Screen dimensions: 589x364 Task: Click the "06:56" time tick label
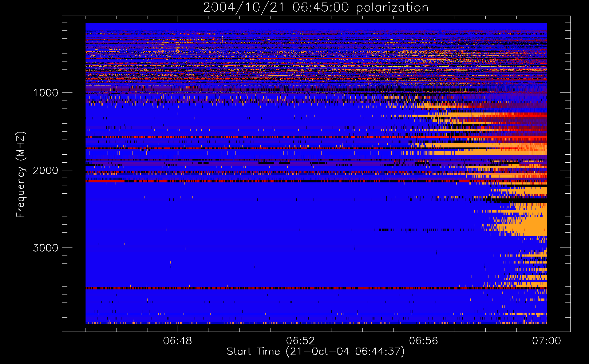(423, 341)
